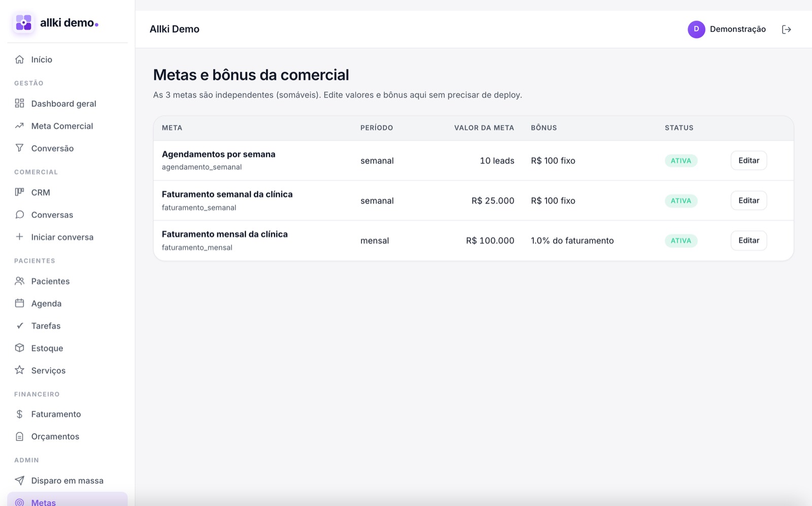Open Conversas in sidebar

pos(67,215)
